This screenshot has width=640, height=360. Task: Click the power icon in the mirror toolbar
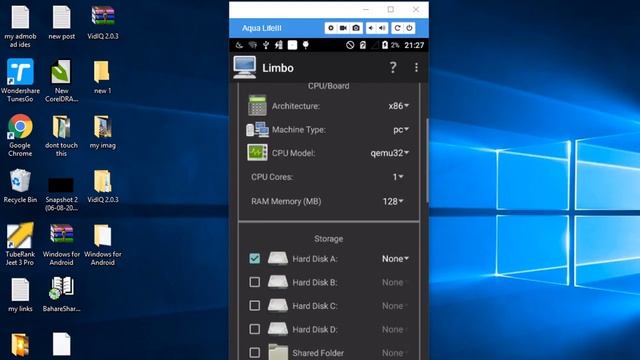pos(409,28)
